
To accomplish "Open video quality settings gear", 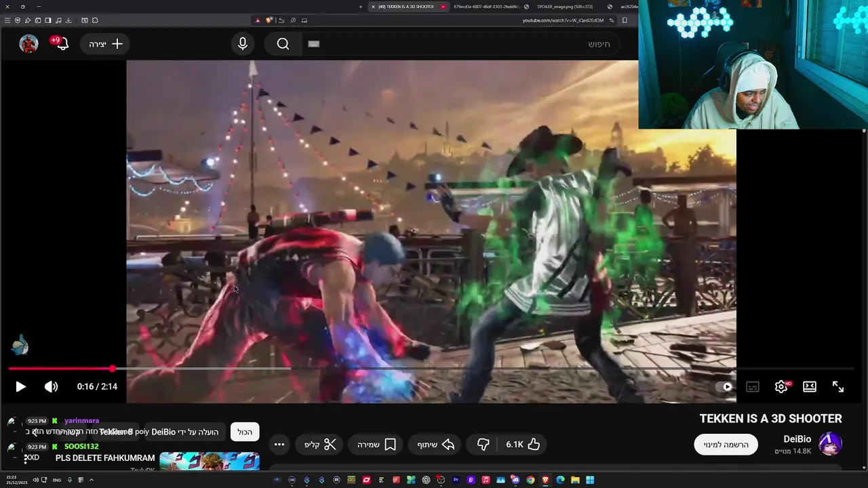I will tap(781, 386).
